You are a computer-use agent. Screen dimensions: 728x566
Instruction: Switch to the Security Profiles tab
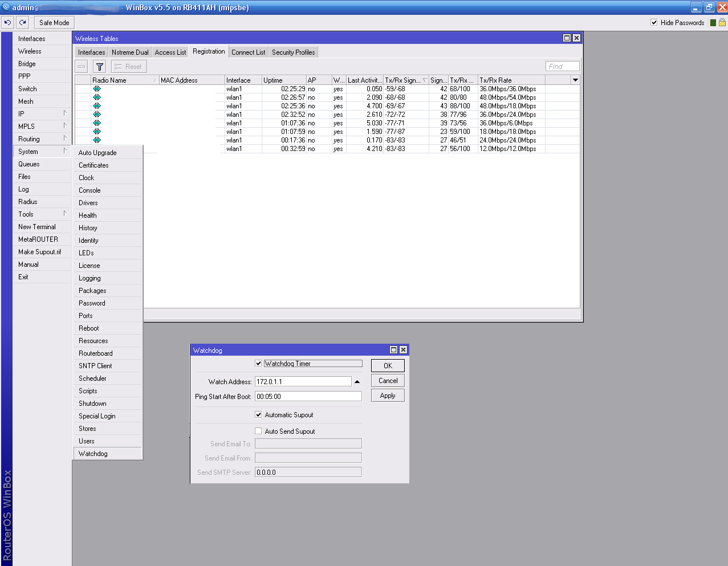pos(293,52)
